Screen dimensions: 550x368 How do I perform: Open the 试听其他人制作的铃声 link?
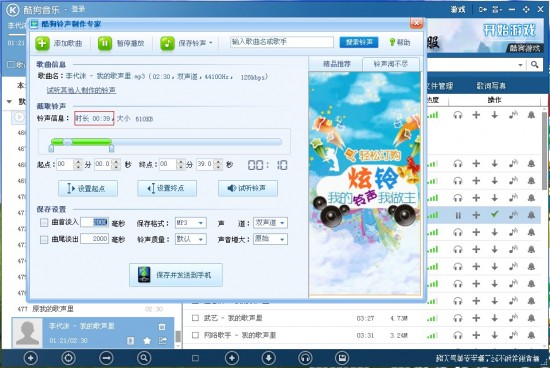click(x=81, y=90)
